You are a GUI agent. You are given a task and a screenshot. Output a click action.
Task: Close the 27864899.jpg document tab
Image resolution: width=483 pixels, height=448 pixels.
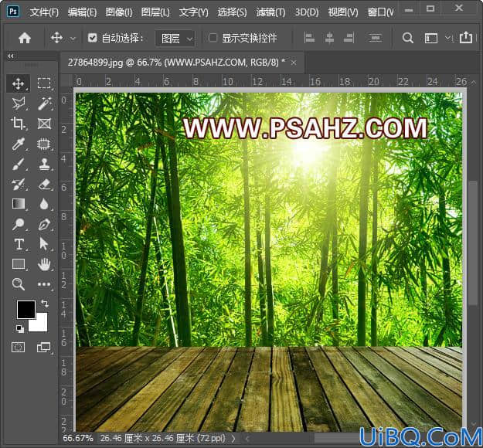(x=294, y=63)
